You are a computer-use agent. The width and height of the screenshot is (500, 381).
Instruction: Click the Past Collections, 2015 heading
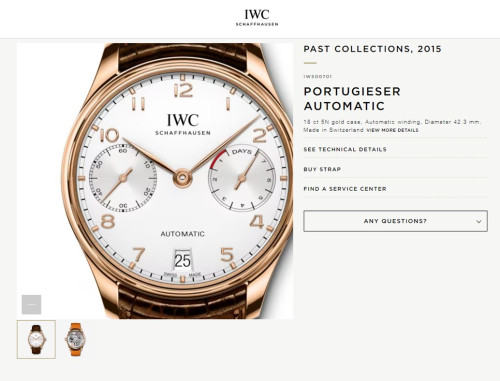(x=372, y=49)
